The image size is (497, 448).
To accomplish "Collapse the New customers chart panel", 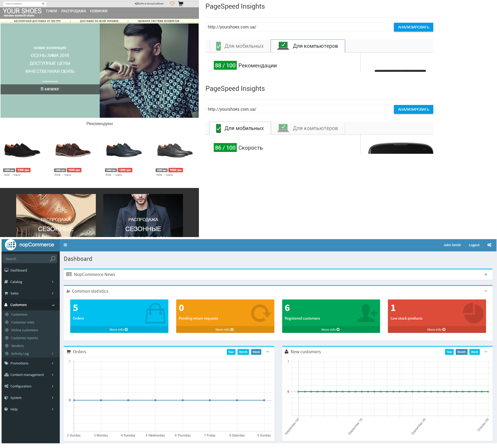I will pyautogui.click(x=486, y=352).
